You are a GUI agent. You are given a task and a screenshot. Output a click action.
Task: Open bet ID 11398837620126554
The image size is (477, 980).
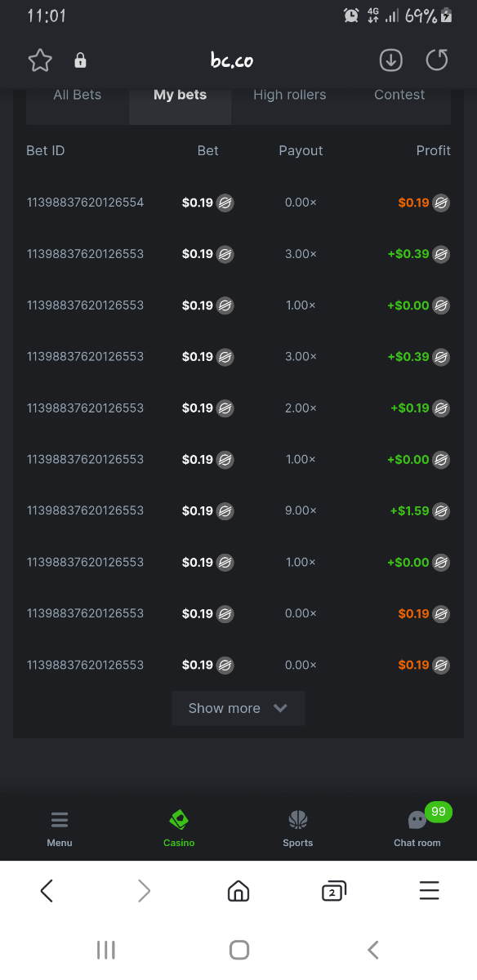[85, 203]
